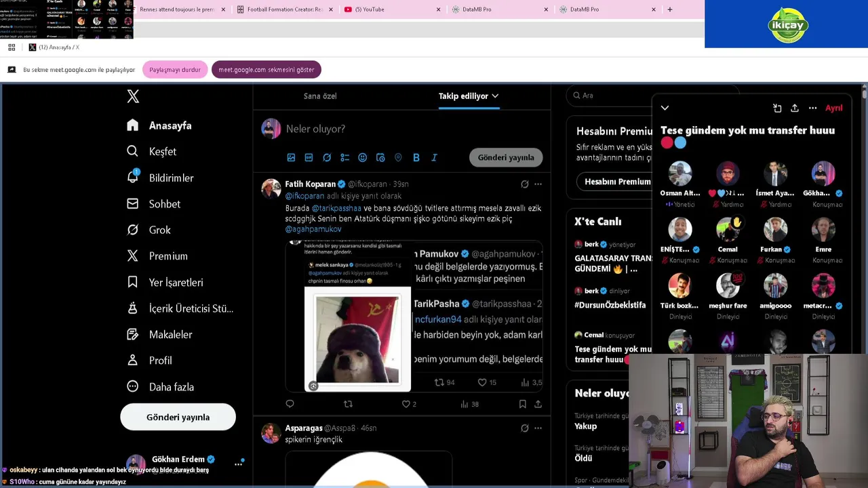Viewport: 868px width, 488px height.
Task: Select Osman Alt... speaker avatar
Action: tap(679, 174)
